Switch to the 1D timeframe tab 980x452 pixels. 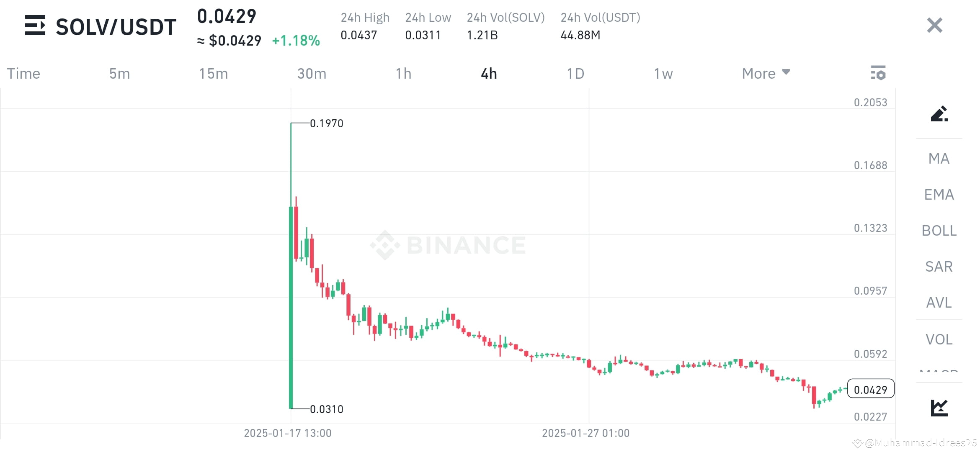point(575,73)
